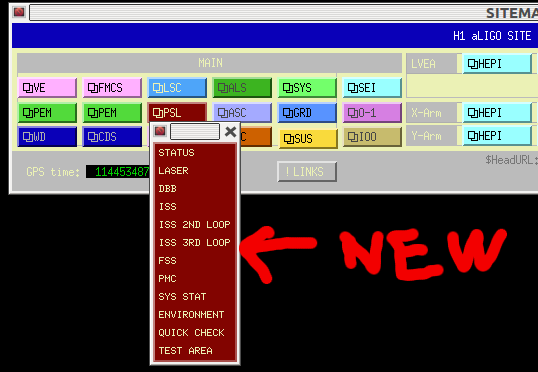Open the LVEA HEPI button
This screenshot has height=372, width=538.
click(x=498, y=64)
